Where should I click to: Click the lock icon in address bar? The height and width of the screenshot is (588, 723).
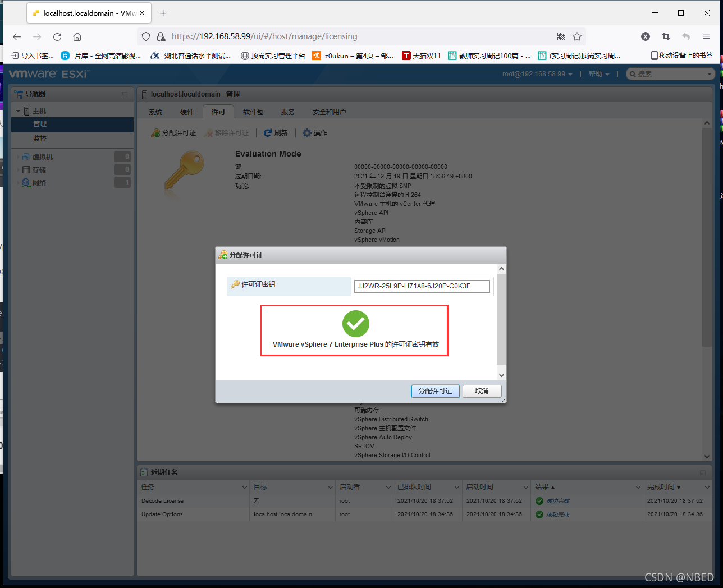click(x=161, y=36)
